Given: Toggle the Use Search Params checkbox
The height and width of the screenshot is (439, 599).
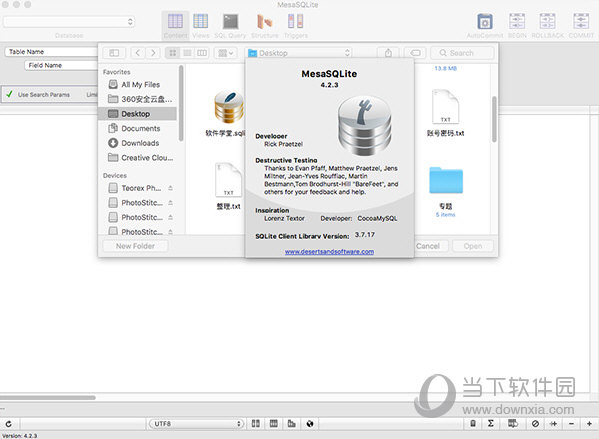Looking at the screenshot, I should (10, 94).
